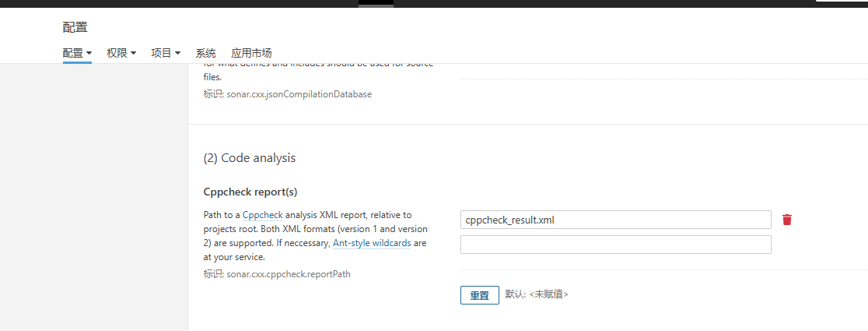Expand the 权限 menu caret arrow

[x=134, y=54]
